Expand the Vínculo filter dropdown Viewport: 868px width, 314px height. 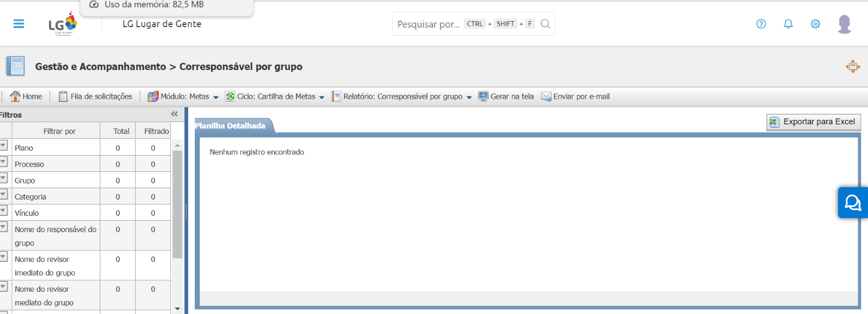pos(3,210)
